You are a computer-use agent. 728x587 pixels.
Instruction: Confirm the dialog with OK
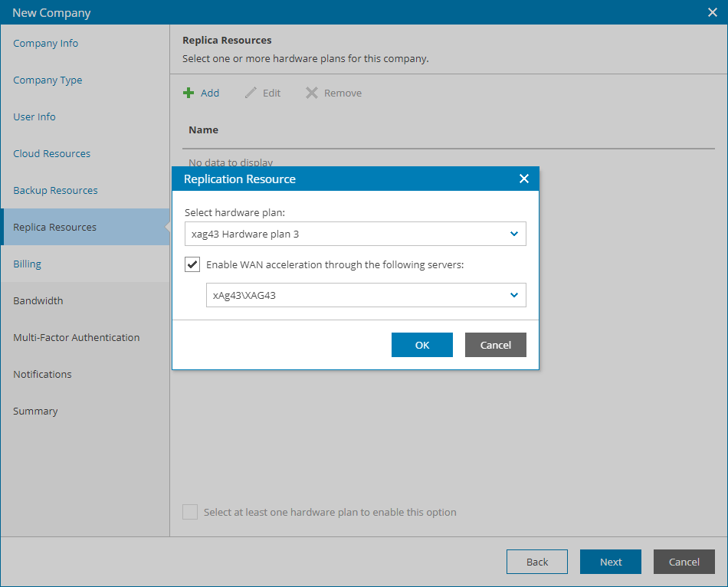pyautogui.click(x=422, y=345)
